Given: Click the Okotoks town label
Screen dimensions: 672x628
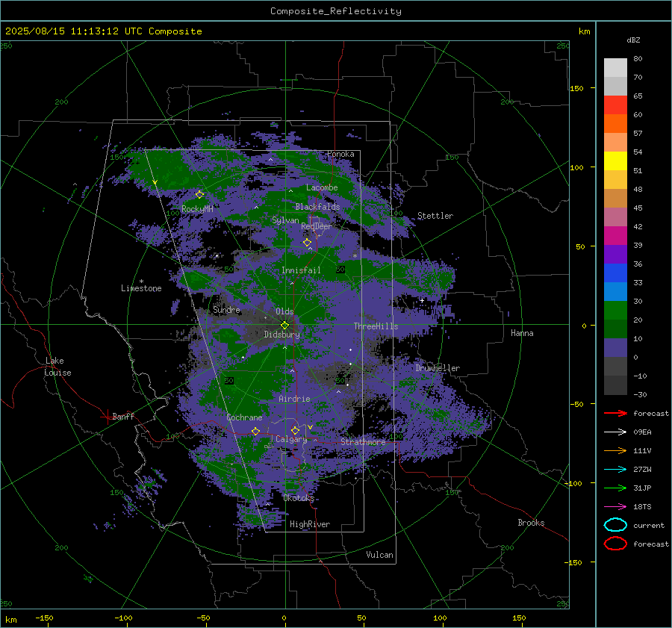Looking at the screenshot, I should pyautogui.click(x=299, y=498).
